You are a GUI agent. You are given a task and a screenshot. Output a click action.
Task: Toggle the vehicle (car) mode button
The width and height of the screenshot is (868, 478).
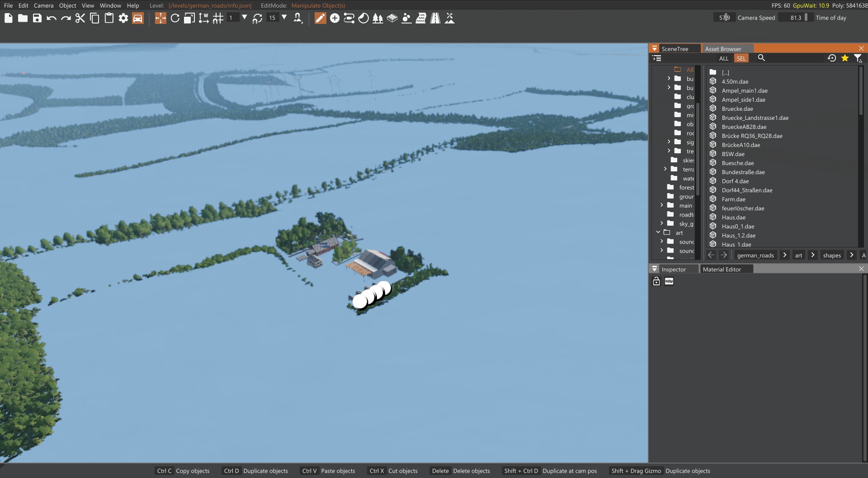click(138, 18)
